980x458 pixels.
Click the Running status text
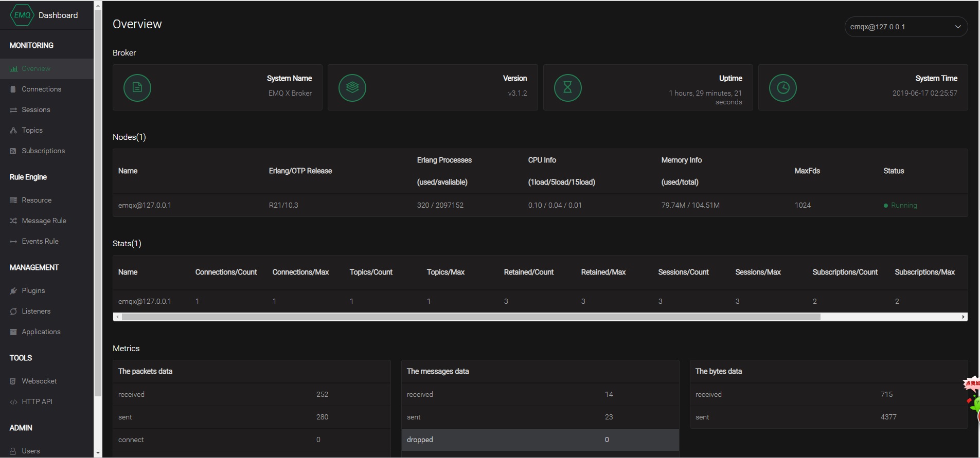click(904, 205)
